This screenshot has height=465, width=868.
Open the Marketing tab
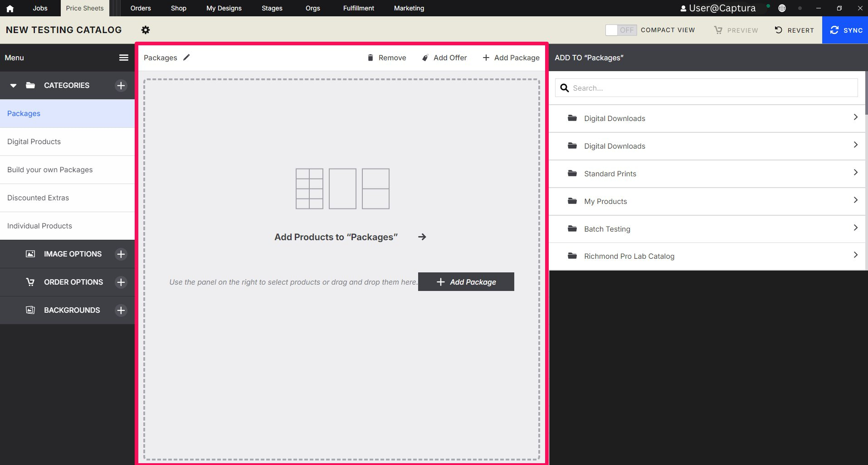click(409, 8)
